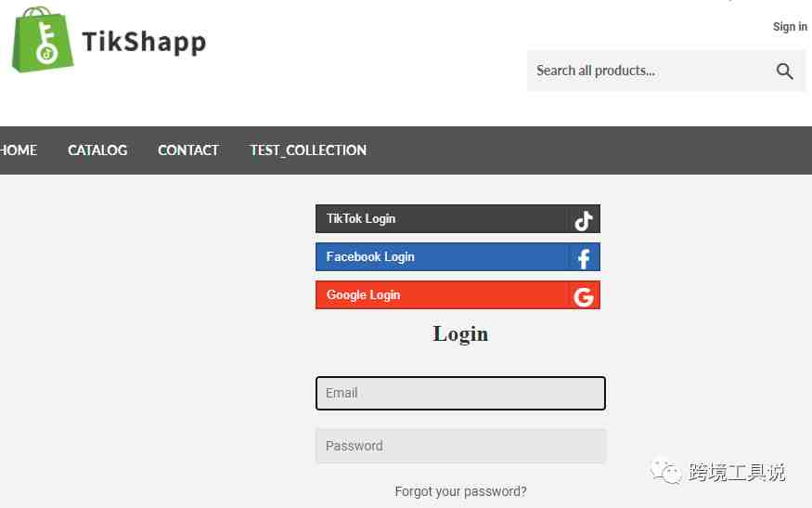Screen dimensions: 812x508
Task: Click the Login heading text
Action: [460, 334]
